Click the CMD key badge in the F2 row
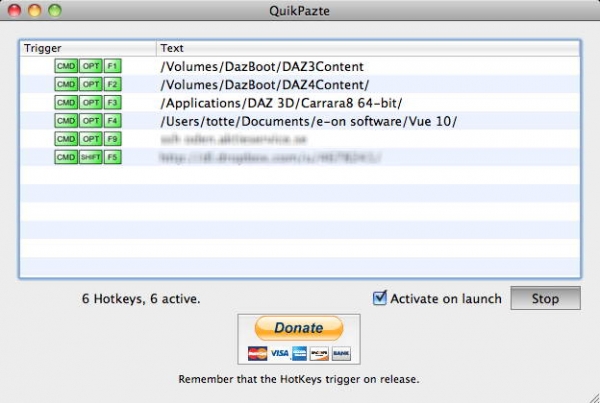This screenshot has height=403, width=600. 66,84
